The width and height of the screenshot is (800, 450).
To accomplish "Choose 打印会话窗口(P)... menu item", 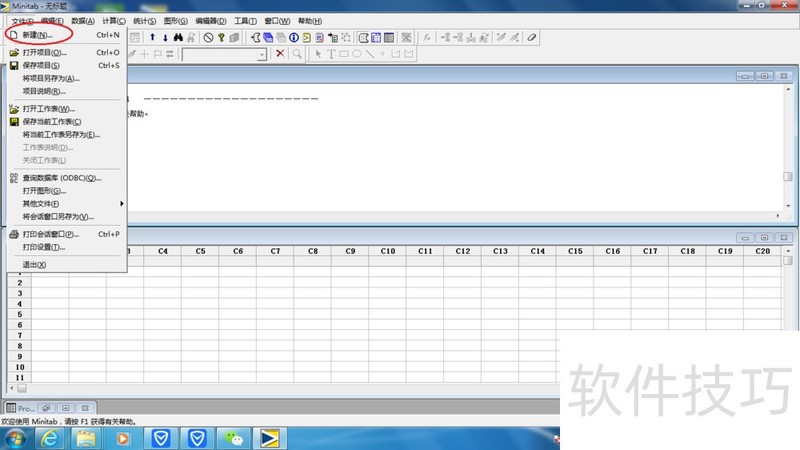I will coord(67,234).
